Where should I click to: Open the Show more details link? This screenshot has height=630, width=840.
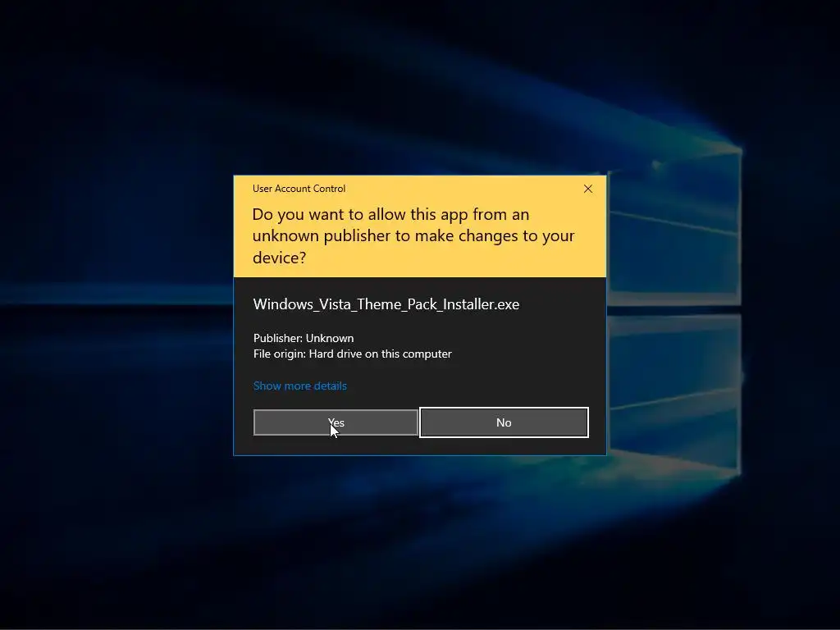click(300, 386)
